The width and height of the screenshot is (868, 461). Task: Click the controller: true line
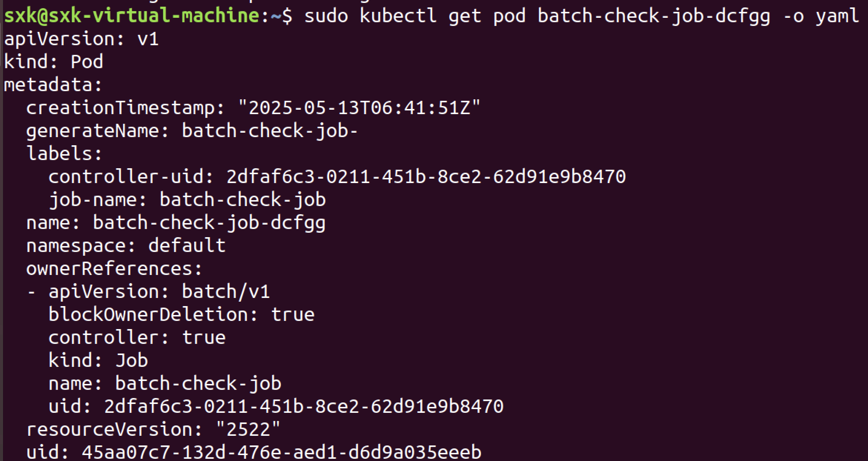coord(137,338)
